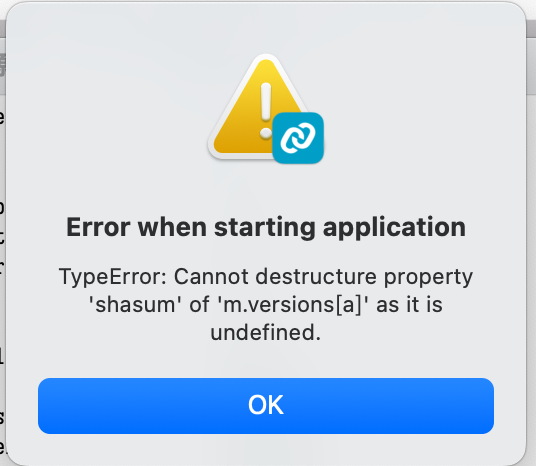Click the yellow warning triangle icon

(251, 106)
